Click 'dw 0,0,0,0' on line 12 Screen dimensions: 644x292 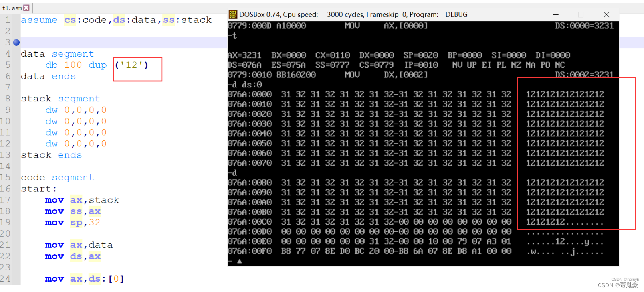click(76, 144)
